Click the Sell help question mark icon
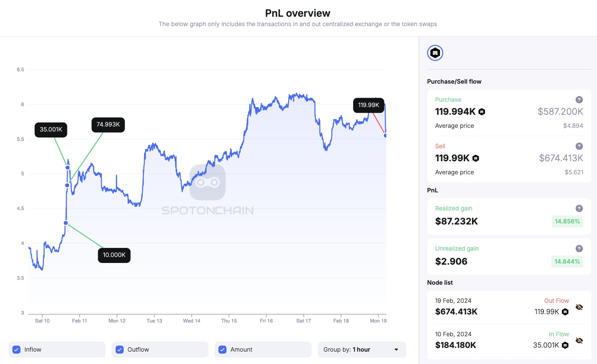The height and width of the screenshot is (364, 597). tap(579, 146)
